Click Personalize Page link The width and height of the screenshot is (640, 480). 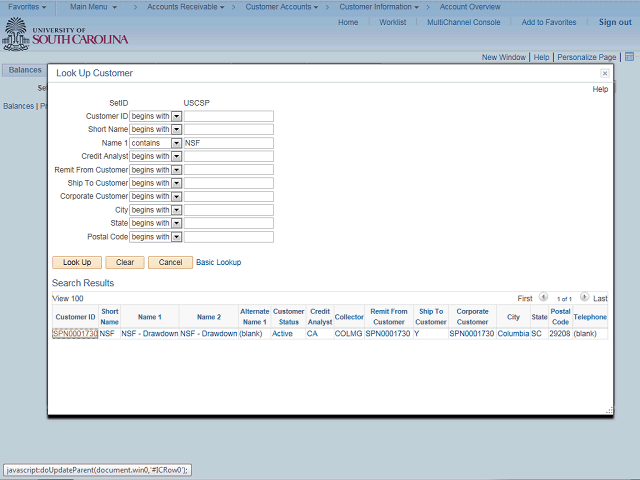coord(587,58)
